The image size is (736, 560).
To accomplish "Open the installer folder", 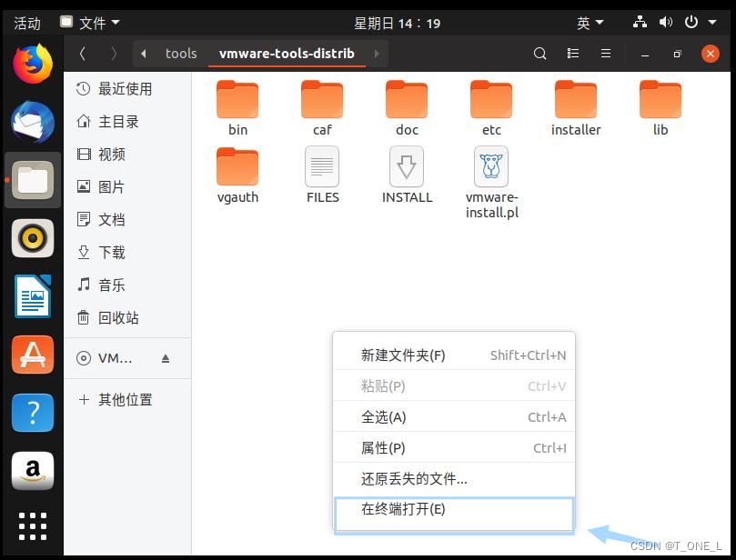I will click(x=575, y=100).
